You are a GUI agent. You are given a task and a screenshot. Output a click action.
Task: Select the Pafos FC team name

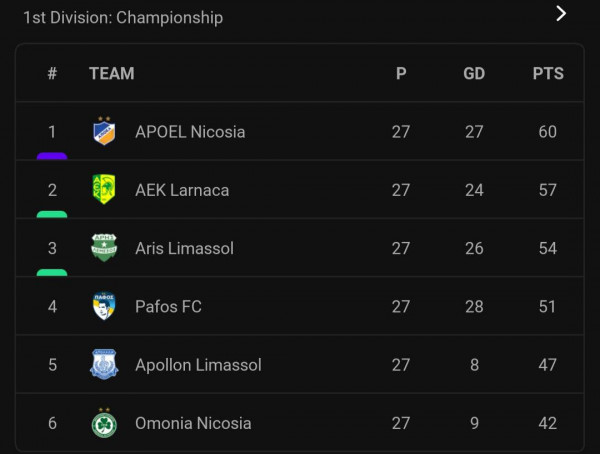click(x=168, y=307)
